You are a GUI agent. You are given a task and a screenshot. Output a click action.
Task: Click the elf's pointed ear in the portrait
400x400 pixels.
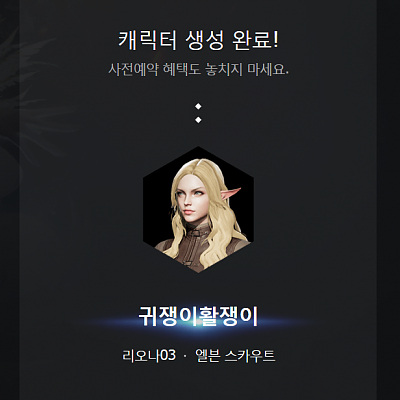tap(231, 194)
